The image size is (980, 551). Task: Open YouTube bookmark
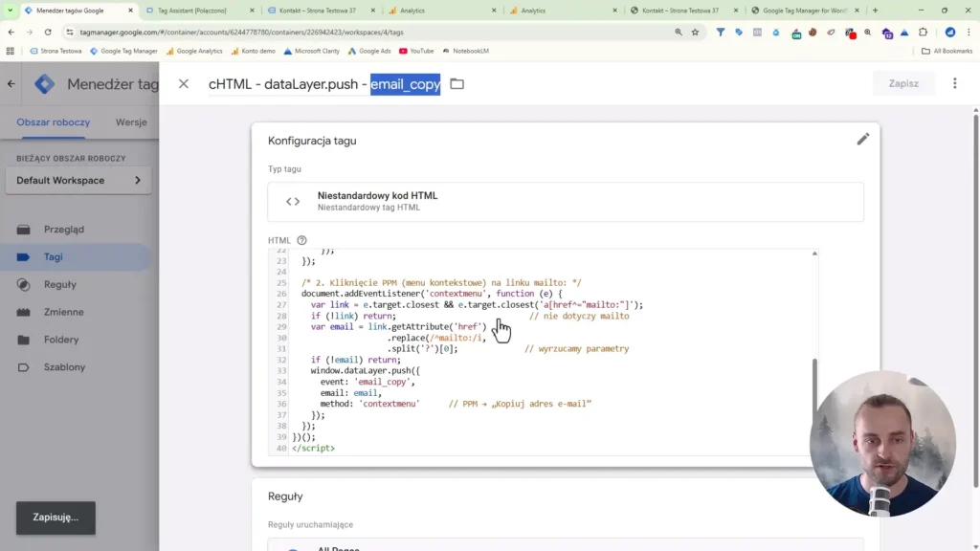416,52
